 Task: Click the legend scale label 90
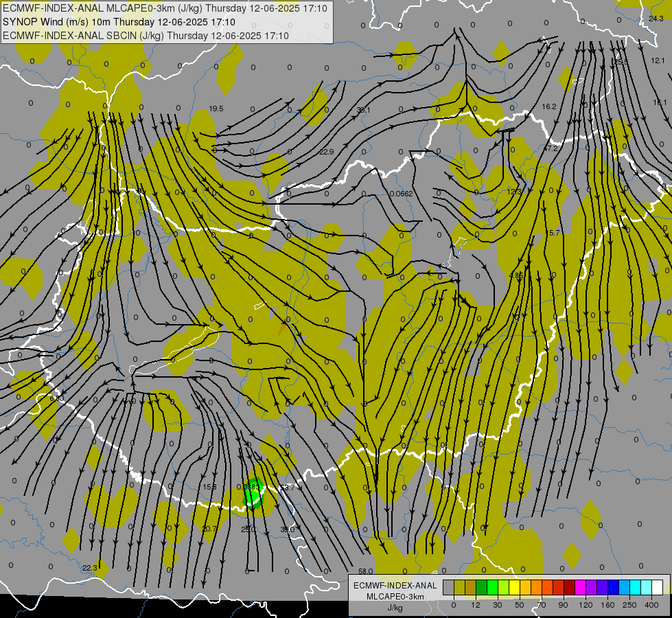point(563,605)
